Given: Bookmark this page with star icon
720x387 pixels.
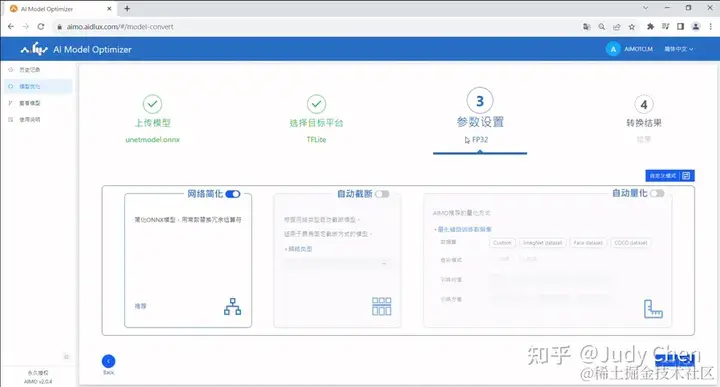Looking at the screenshot, I should click(x=632, y=27).
